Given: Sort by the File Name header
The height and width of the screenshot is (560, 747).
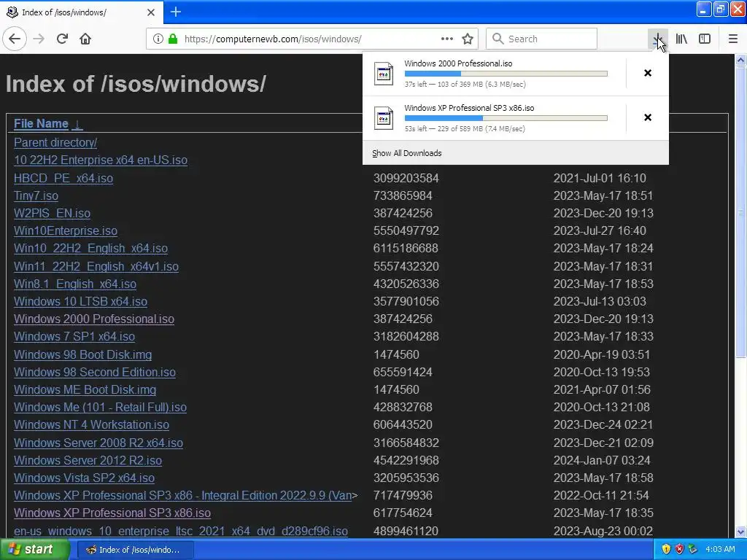Looking at the screenshot, I should tap(41, 123).
